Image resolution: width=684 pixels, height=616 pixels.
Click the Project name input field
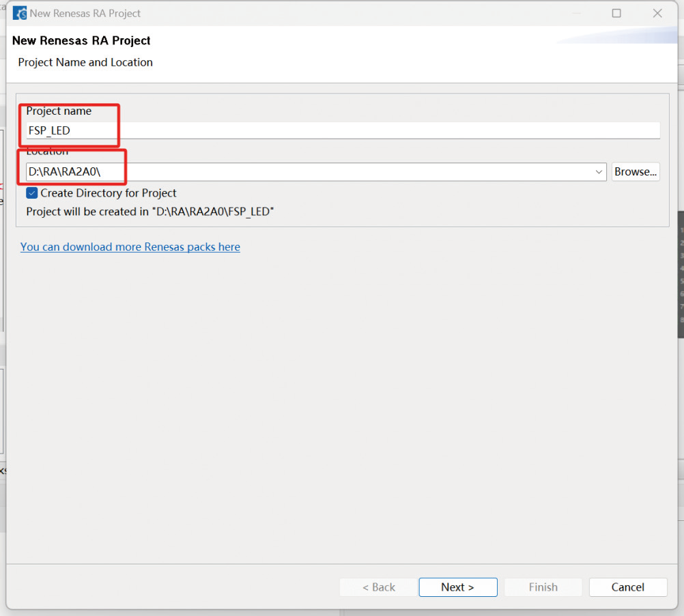[x=343, y=130]
